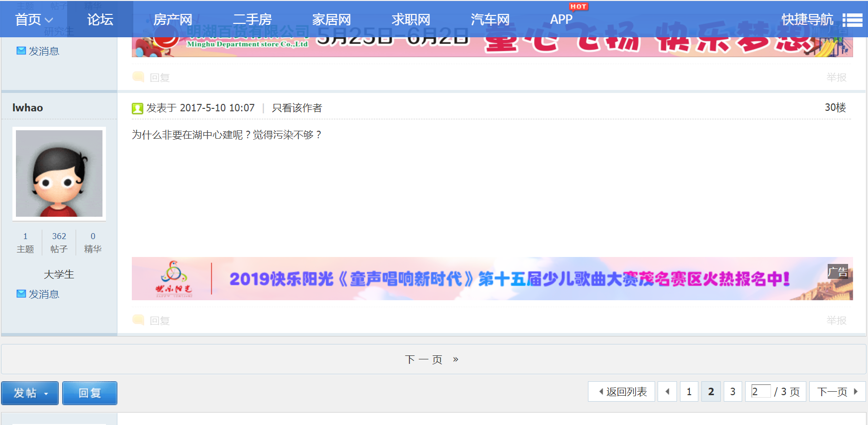Click the blue 回复 button

pyautogui.click(x=90, y=393)
